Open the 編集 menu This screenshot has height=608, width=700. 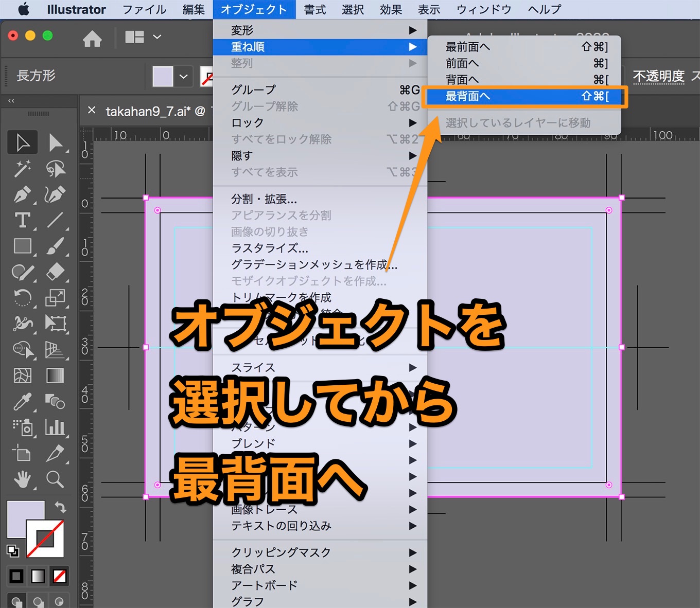point(194,9)
